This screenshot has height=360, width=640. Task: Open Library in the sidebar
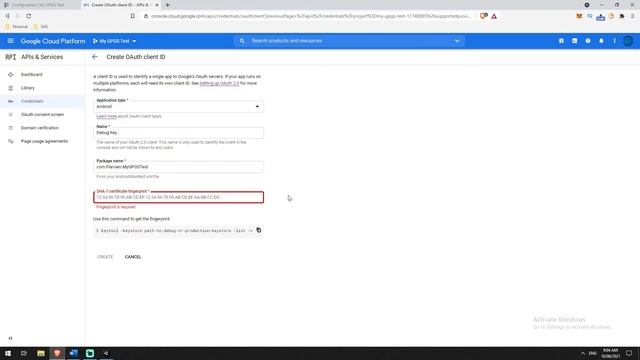pyautogui.click(x=28, y=88)
